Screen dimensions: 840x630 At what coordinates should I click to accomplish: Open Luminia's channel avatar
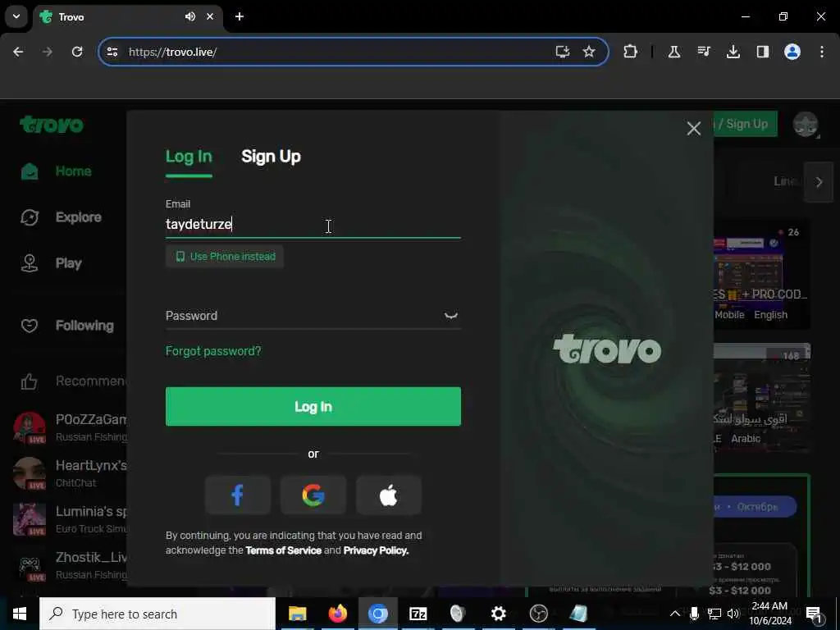tap(30, 519)
